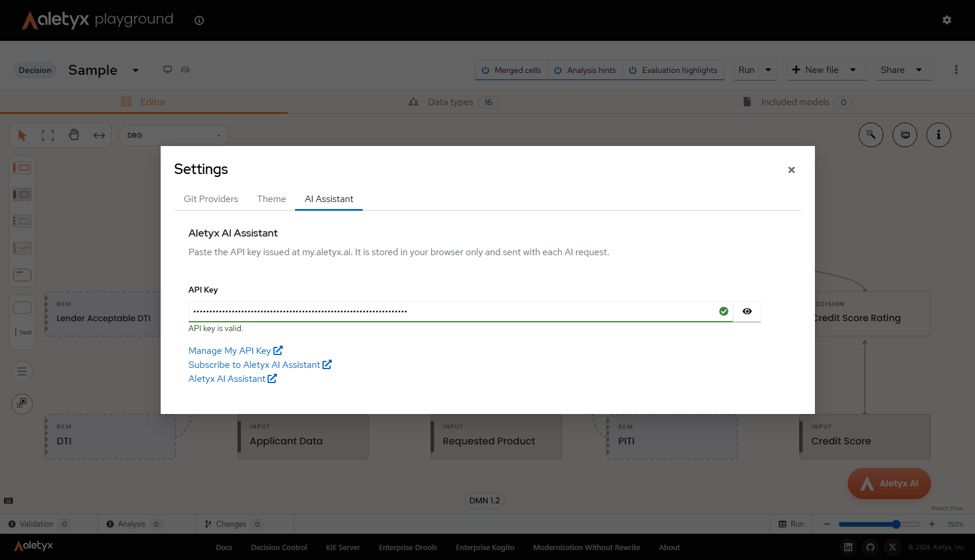Open the Data types tab

454,102
